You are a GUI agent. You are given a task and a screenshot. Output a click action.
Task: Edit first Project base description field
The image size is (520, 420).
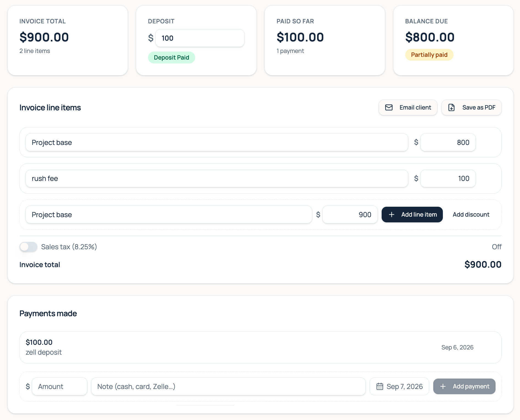(217, 142)
